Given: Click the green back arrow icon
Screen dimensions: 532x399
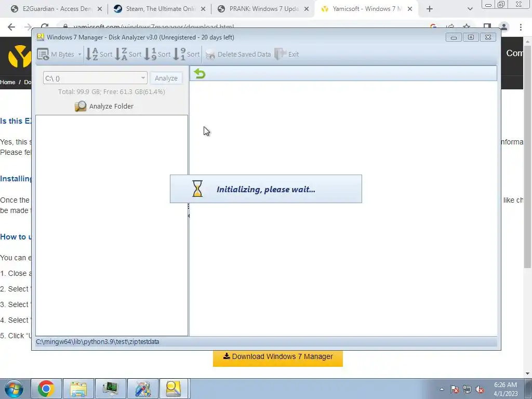Looking at the screenshot, I should point(199,74).
